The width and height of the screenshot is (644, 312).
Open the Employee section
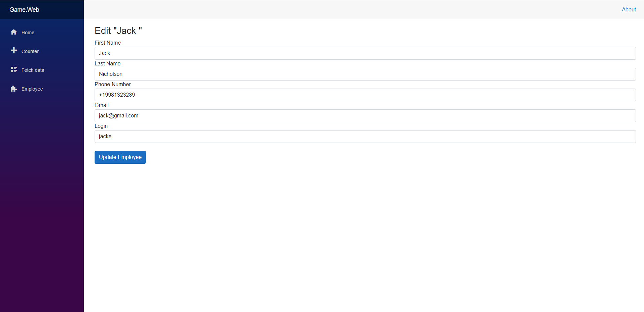[x=32, y=89]
